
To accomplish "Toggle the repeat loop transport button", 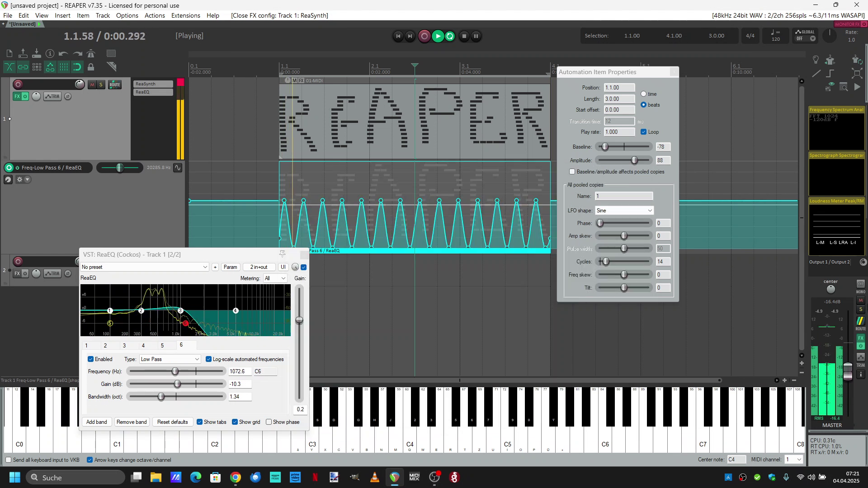I will tap(450, 36).
